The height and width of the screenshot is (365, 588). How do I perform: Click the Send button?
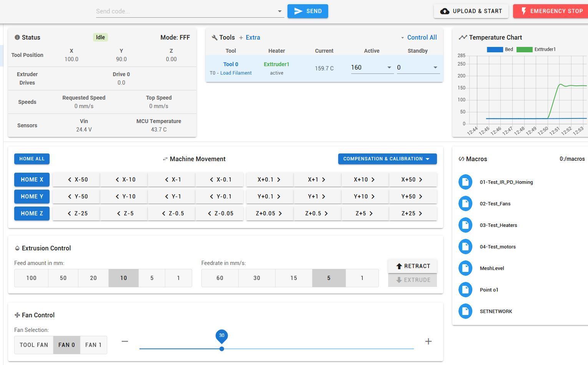[x=308, y=11]
